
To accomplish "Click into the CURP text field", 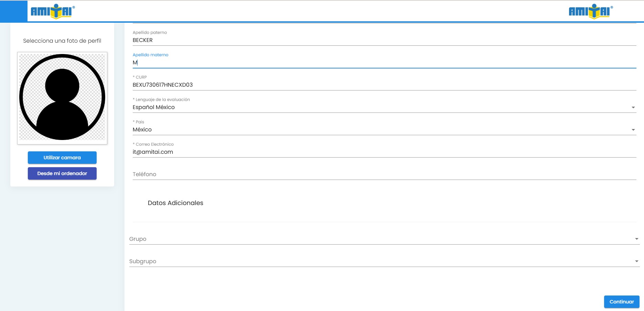I will [378, 85].
